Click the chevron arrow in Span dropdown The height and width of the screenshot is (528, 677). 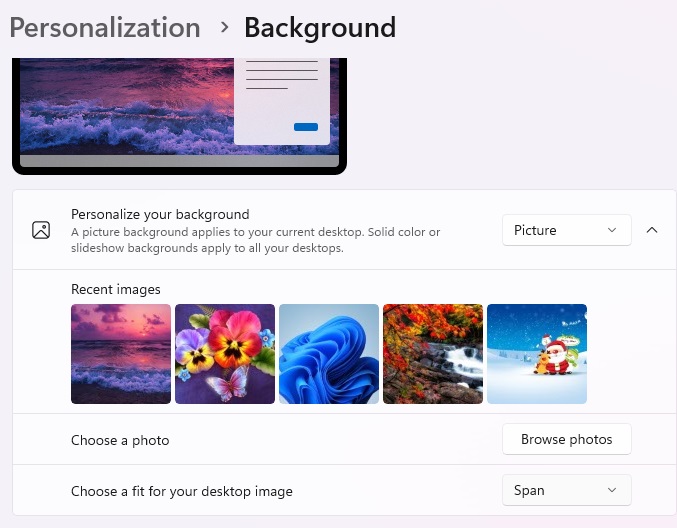pos(612,490)
